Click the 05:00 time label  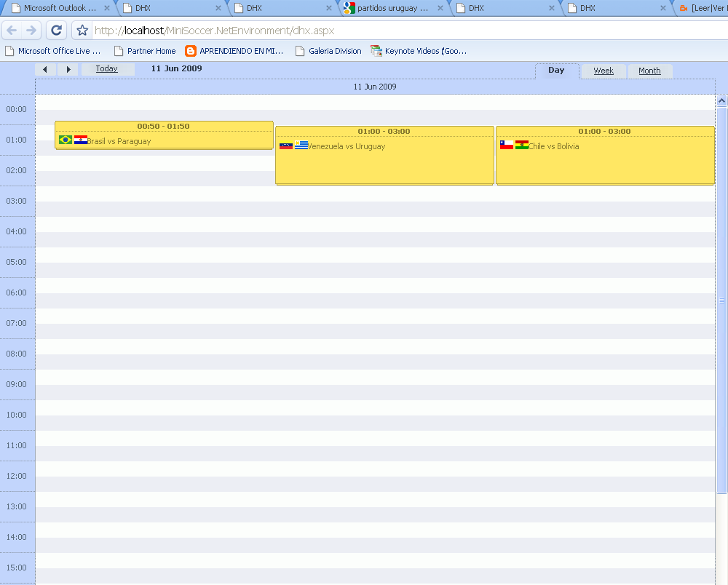tap(16, 262)
